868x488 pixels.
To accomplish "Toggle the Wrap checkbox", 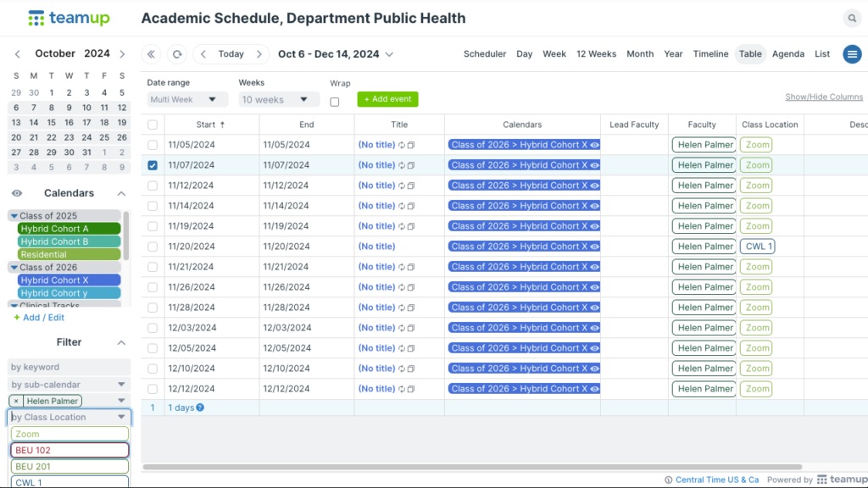I will pos(334,102).
